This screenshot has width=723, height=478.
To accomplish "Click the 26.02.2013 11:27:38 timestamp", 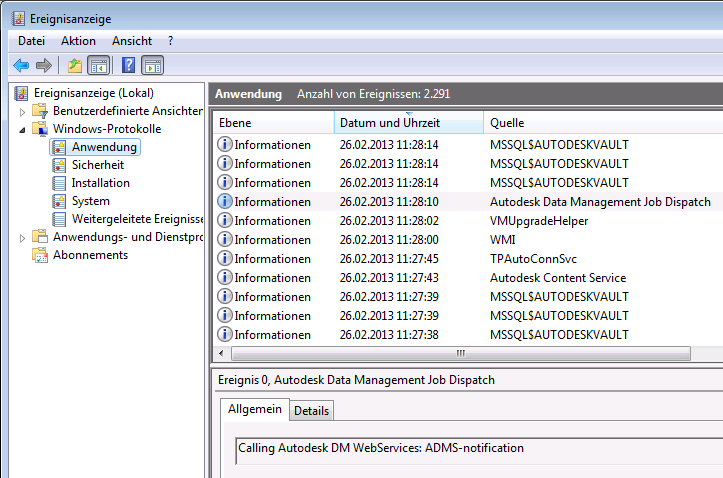I will click(x=389, y=335).
